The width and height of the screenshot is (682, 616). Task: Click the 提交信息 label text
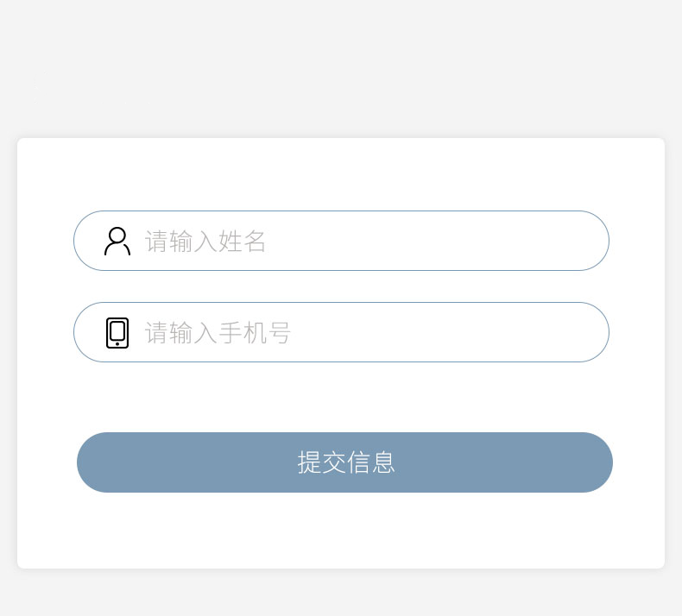click(346, 462)
